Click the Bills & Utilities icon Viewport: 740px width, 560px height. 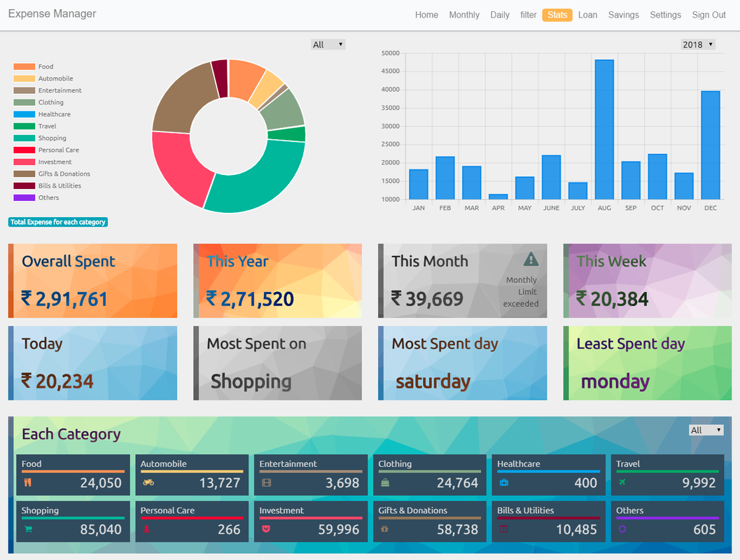click(503, 529)
